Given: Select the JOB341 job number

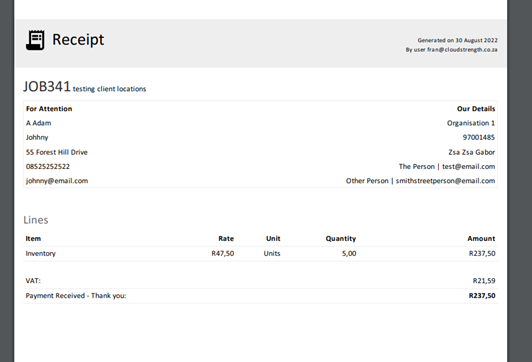Looking at the screenshot, I should (47, 87).
